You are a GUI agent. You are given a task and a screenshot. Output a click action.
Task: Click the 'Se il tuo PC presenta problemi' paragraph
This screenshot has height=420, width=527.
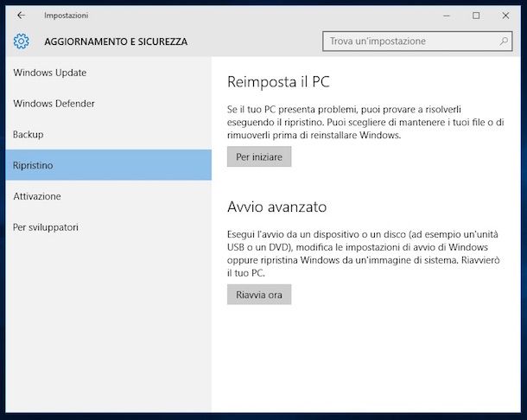click(365, 122)
